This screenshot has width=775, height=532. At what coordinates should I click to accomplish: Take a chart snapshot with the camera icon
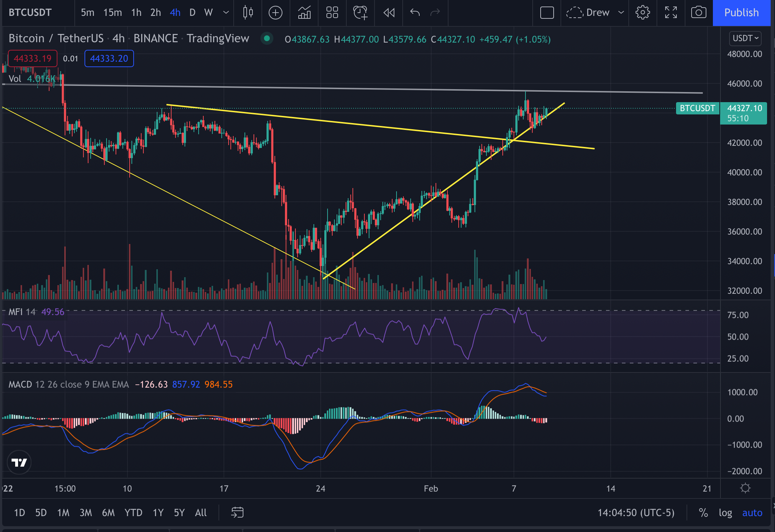point(698,13)
